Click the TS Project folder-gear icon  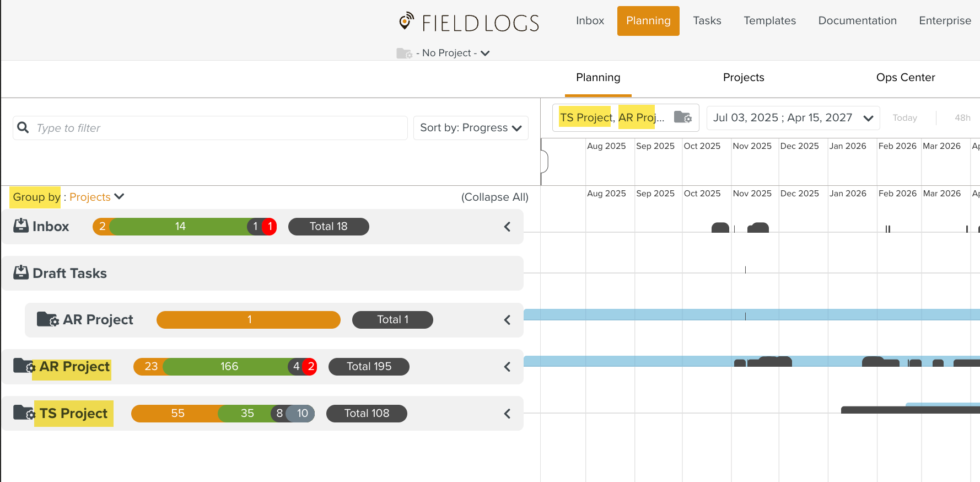24,413
